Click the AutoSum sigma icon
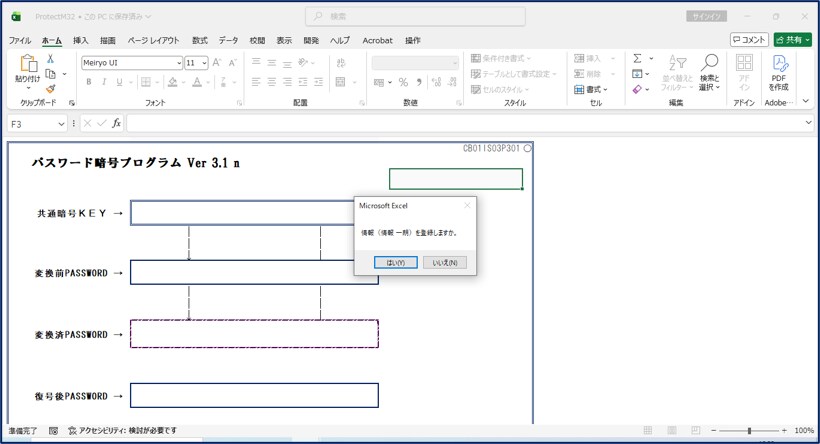This screenshot has width=820, height=444. pyautogui.click(x=637, y=58)
